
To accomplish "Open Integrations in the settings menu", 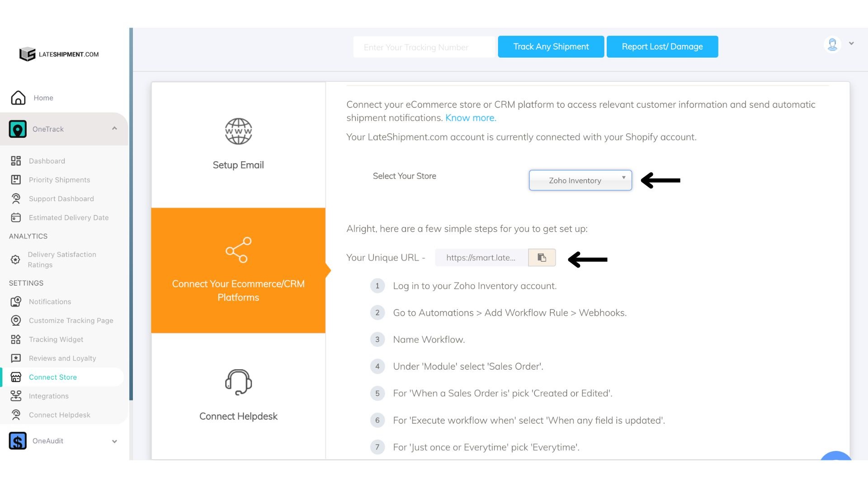I will (48, 396).
